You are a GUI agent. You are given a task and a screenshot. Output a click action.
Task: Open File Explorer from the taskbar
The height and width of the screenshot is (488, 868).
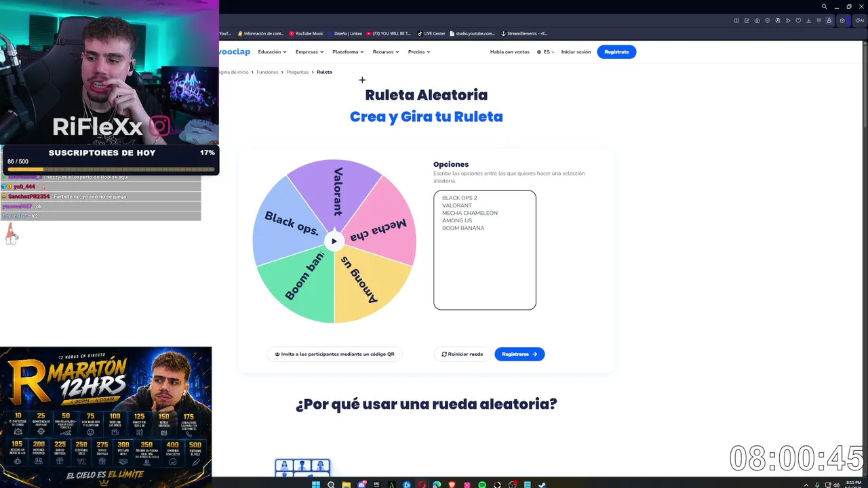tap(347, 485)
